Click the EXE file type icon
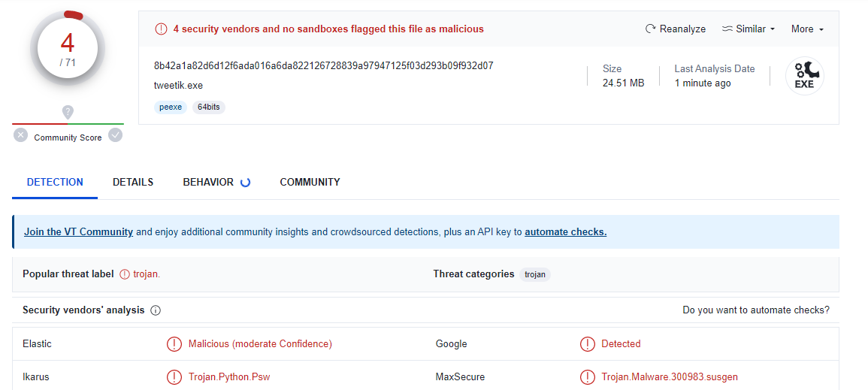The width and height of the screenshot is (868, 390). (x=804, y=76)
